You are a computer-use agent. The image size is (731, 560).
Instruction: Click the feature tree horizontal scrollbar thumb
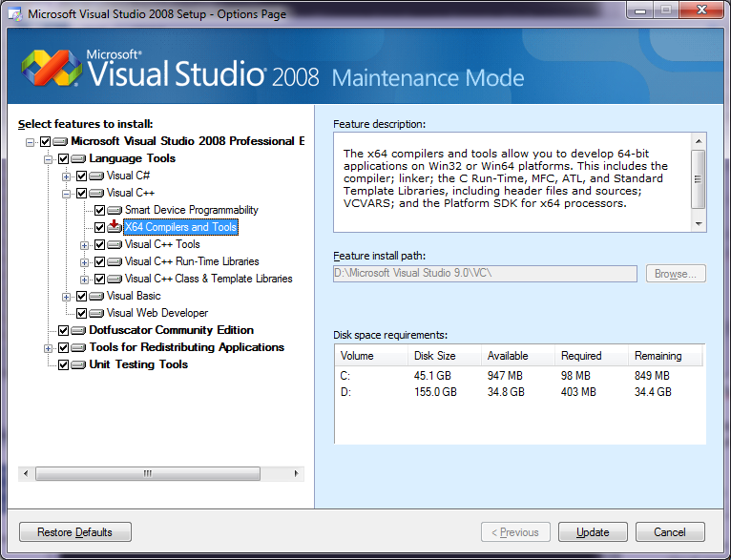click(148, 474)
